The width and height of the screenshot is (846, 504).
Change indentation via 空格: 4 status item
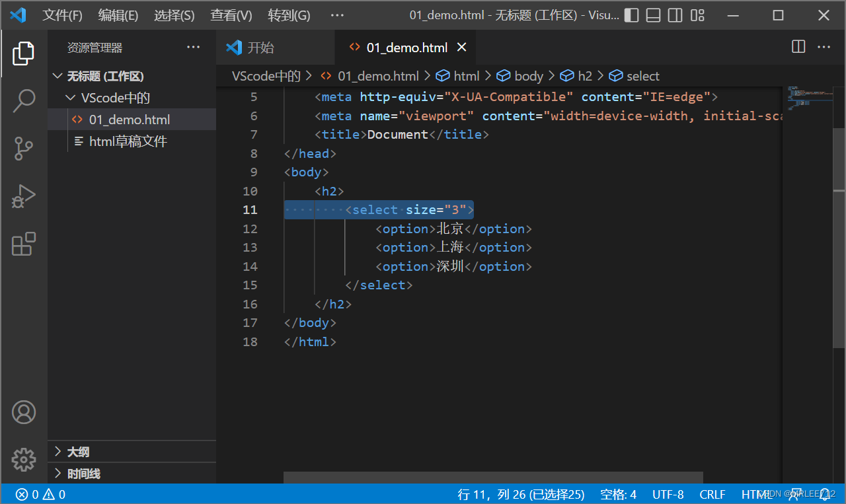coord(618,494)
